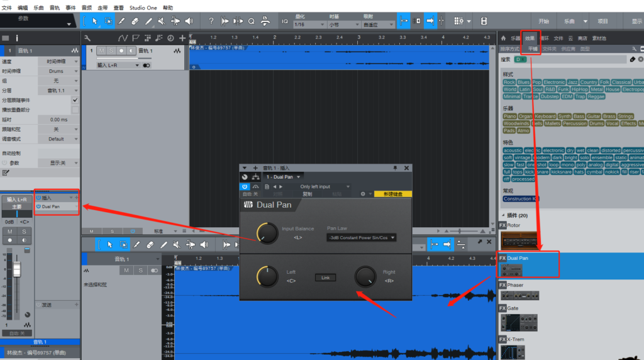Click 项目 page button
This screenshot has height=360, width=644.
pyautogui.click(x=602, y=21)
